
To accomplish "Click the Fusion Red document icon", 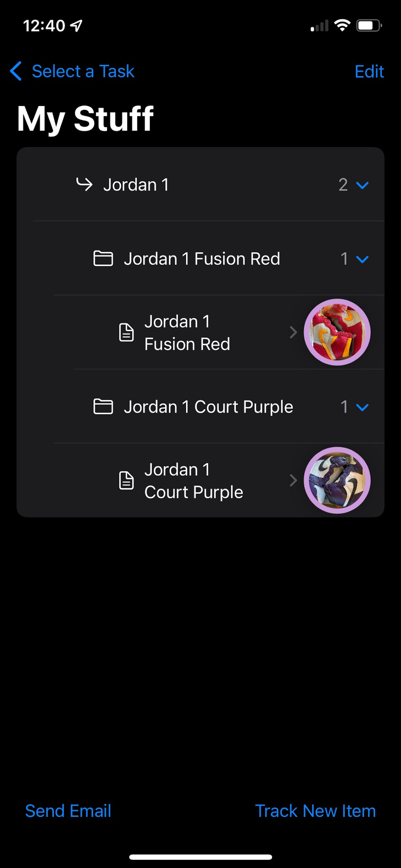I will tap(126, 332).
